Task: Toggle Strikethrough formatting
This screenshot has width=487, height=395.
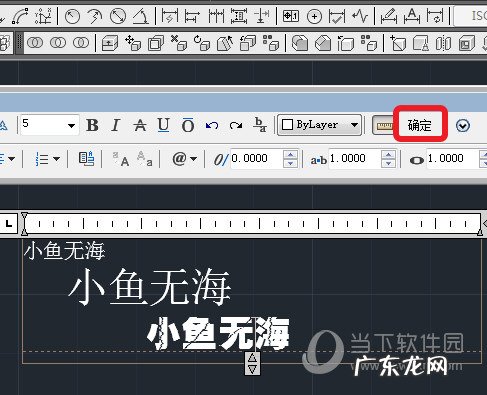Action: pos(140,126)
